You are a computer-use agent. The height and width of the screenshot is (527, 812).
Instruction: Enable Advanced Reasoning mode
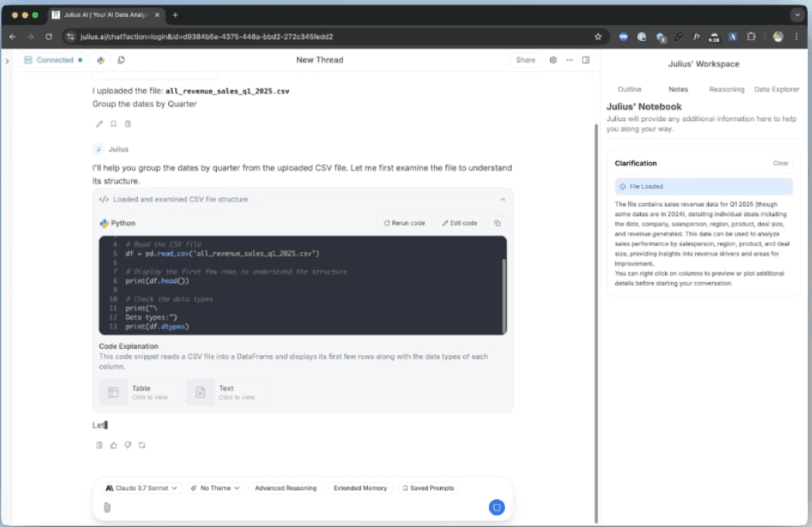tap(287, 487)
